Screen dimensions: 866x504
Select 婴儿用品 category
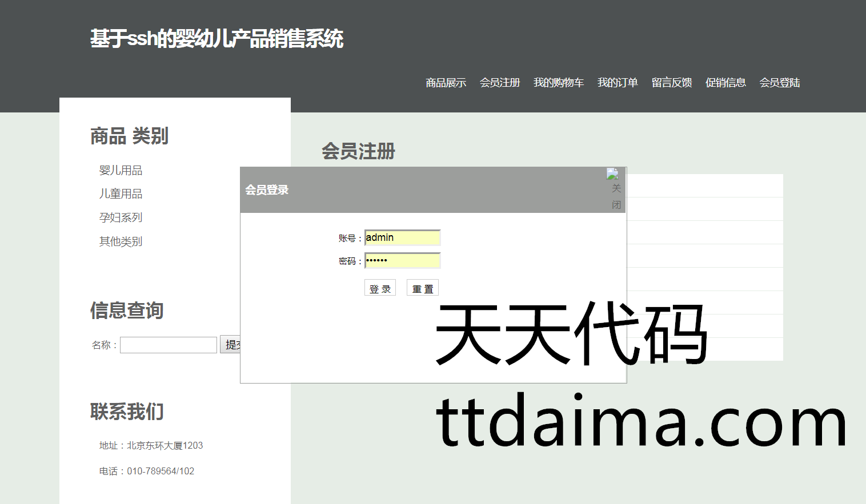121,170
